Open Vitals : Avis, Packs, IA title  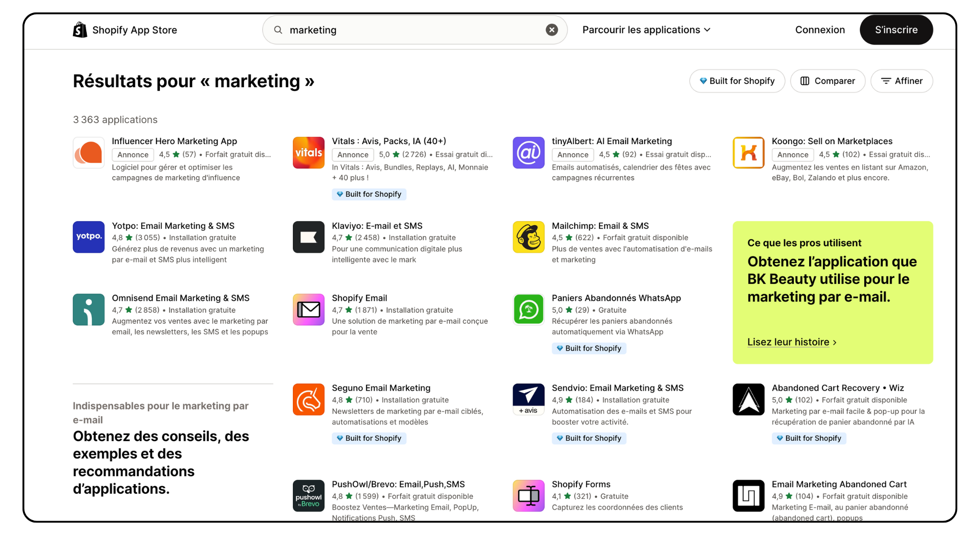click(389, 141)
